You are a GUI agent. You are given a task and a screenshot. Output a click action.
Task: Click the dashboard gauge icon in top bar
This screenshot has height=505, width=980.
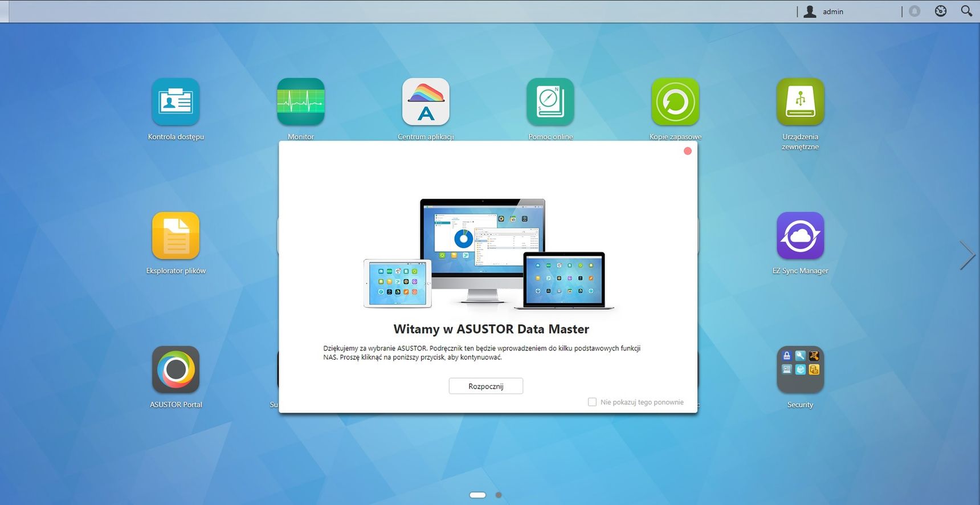tap(941, 11)
